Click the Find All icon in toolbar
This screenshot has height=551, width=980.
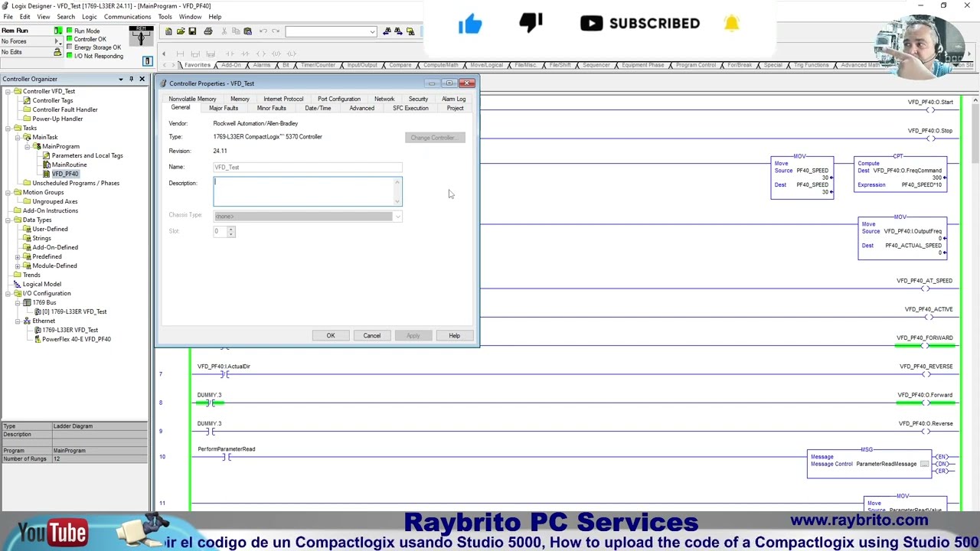[x=410, y=31]
